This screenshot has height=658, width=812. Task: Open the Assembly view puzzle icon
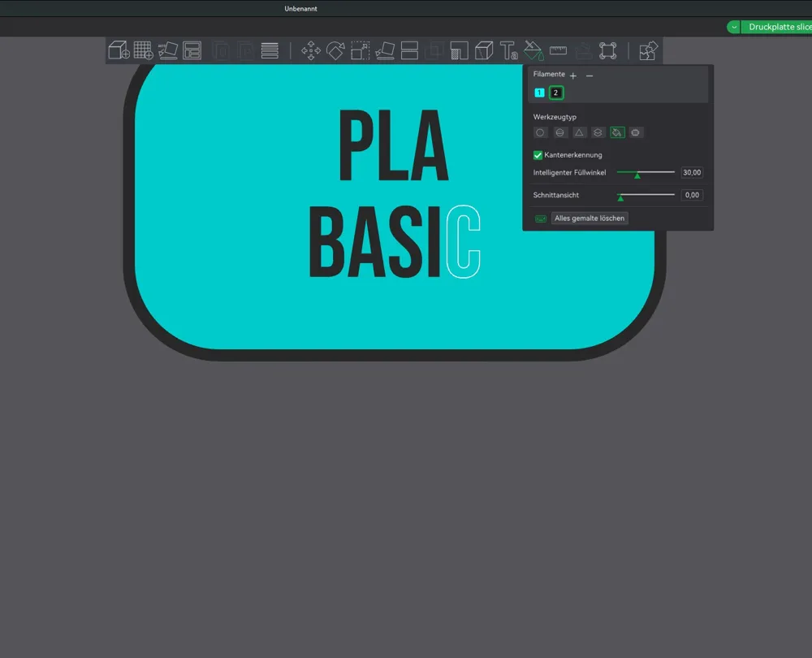click(x=648, y=50)
